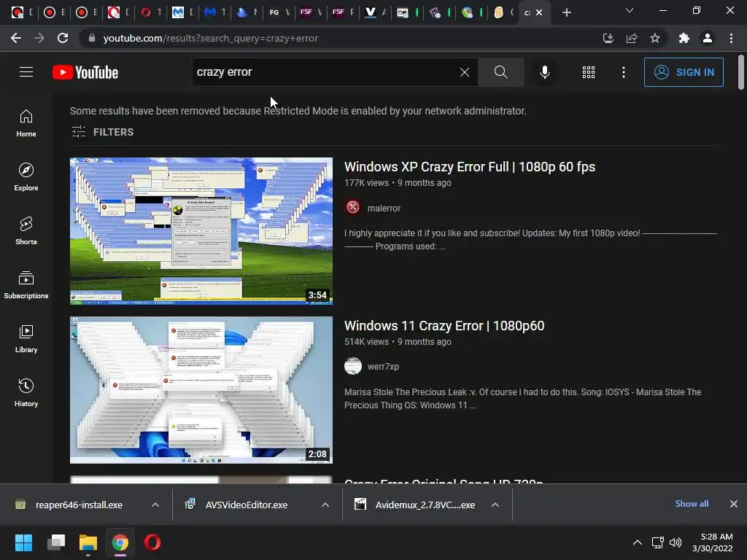The image size is (747, 560).
Task: Open the network tray icon
Action: (658, 542)
